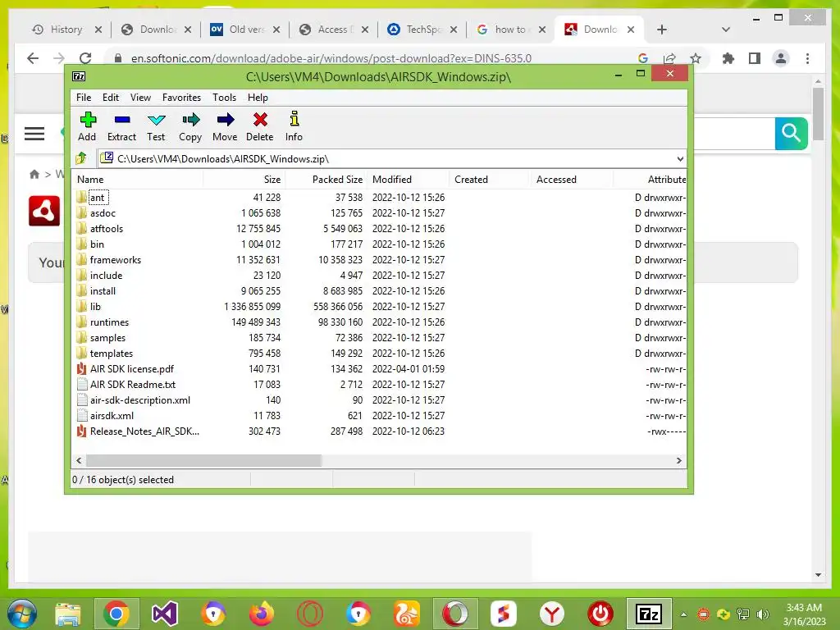Sort by Accessed column header

572,180
